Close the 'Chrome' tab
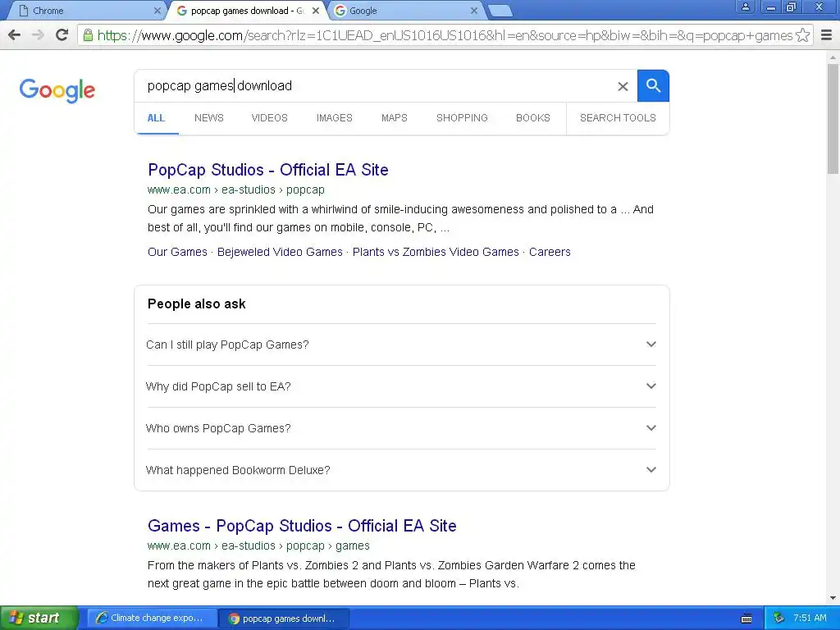 point(157,11)
